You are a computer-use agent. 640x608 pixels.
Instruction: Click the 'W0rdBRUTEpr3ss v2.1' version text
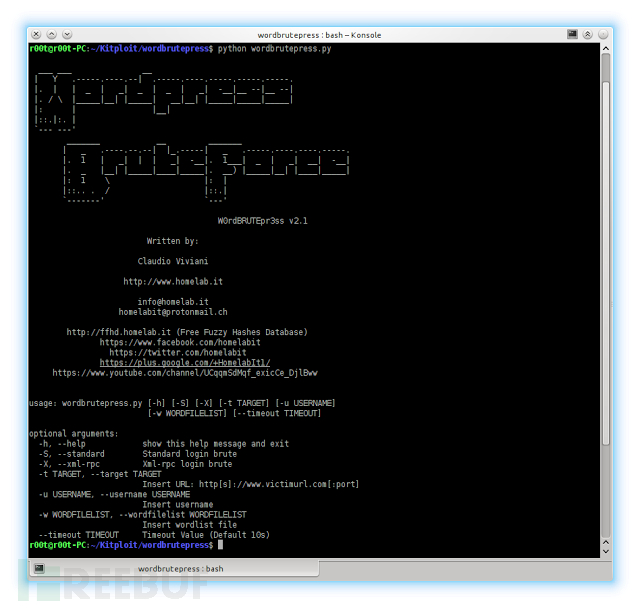[262, 221]
